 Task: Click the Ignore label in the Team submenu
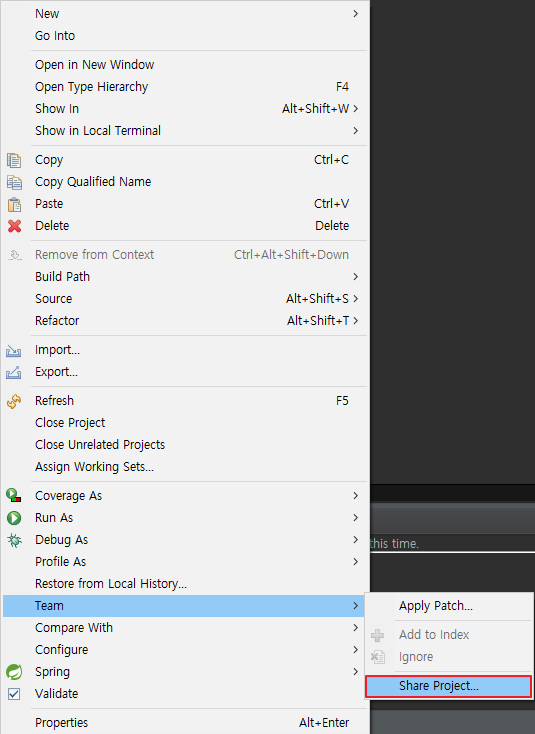coord(416,657)
